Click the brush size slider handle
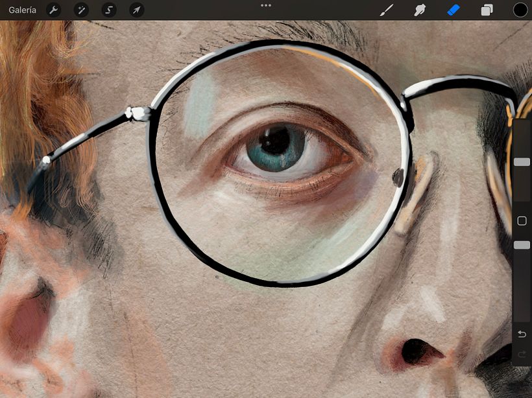Screen dimensions: 532x398 [522, 161]
